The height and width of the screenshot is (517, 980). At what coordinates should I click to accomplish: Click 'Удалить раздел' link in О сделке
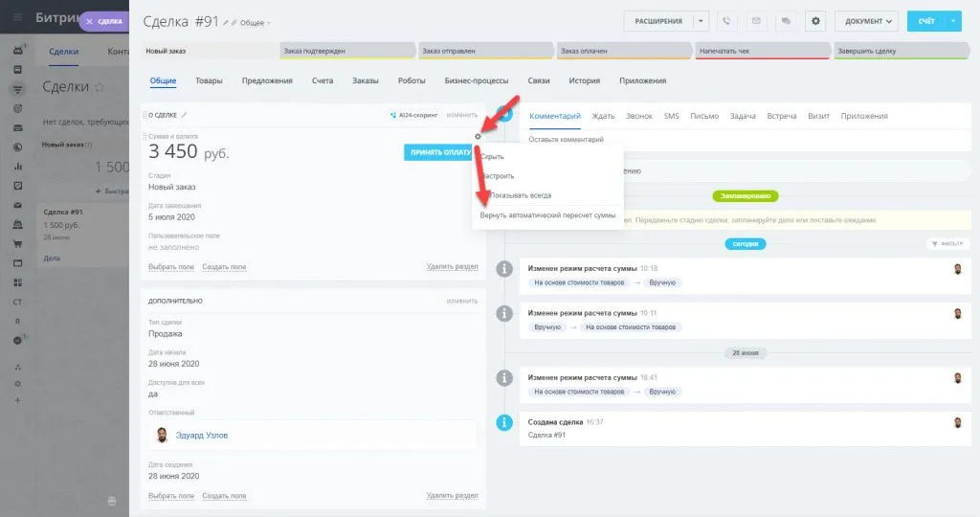(x=452, y=266)
